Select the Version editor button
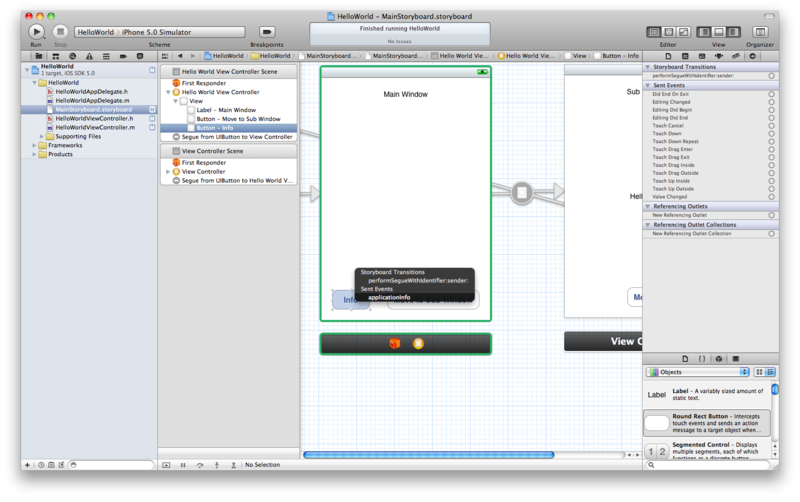 tap(684, 32)
